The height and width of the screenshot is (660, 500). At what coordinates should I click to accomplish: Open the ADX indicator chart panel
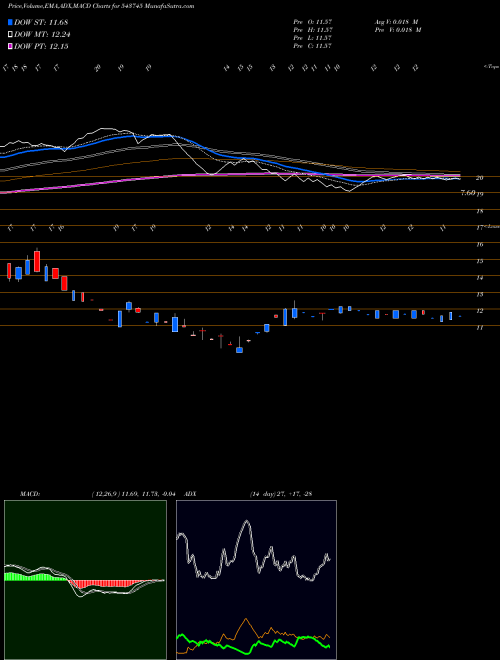tap(256, 580)
